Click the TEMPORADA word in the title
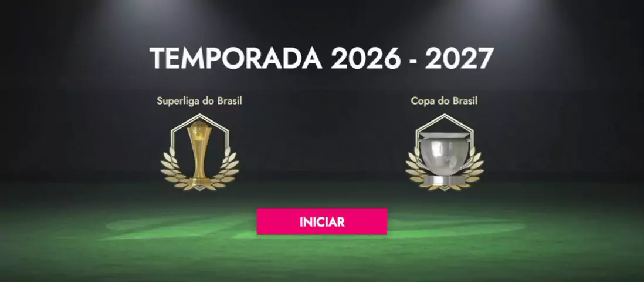 [x=236, y=59]
